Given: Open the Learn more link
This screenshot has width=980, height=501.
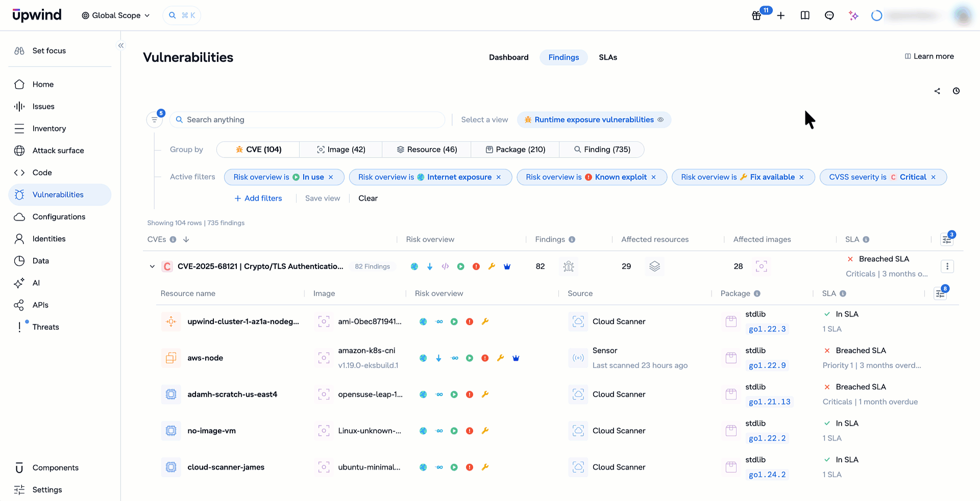Looking at the screenshot, I should point(929,56).
